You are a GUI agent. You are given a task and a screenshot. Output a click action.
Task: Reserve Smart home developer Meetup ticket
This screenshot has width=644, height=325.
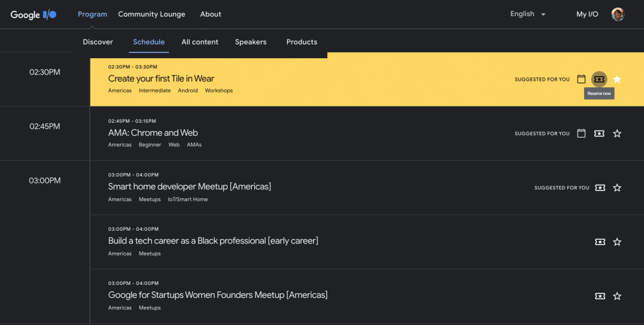599,187
